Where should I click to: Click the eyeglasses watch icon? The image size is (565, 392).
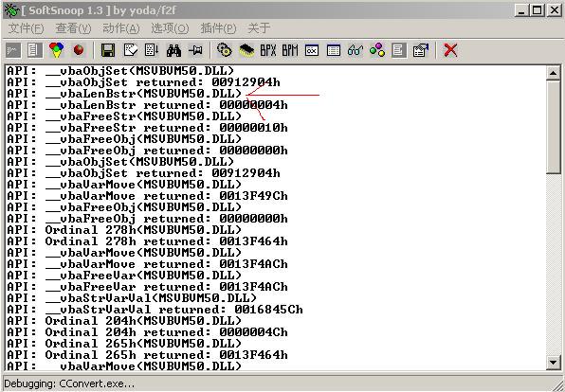click(355, 50)
